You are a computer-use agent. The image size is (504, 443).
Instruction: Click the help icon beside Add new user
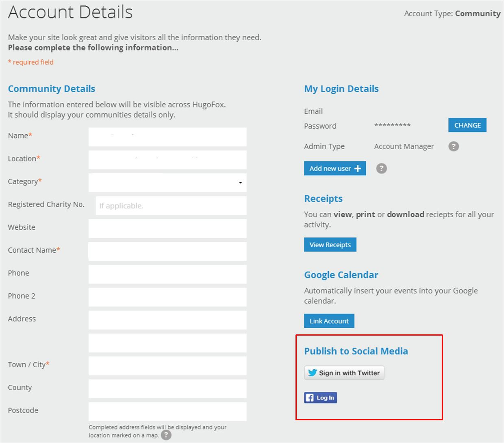[x=381, y=168]
